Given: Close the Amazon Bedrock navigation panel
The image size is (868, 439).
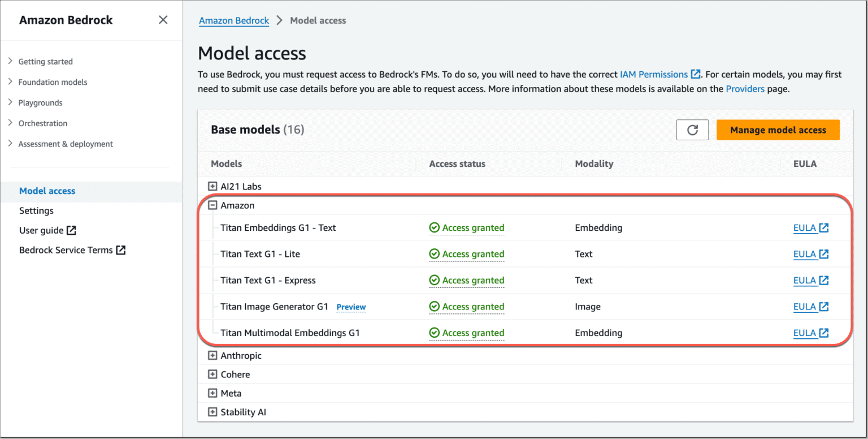Looking at the screenshot, I should click(163, 19).
